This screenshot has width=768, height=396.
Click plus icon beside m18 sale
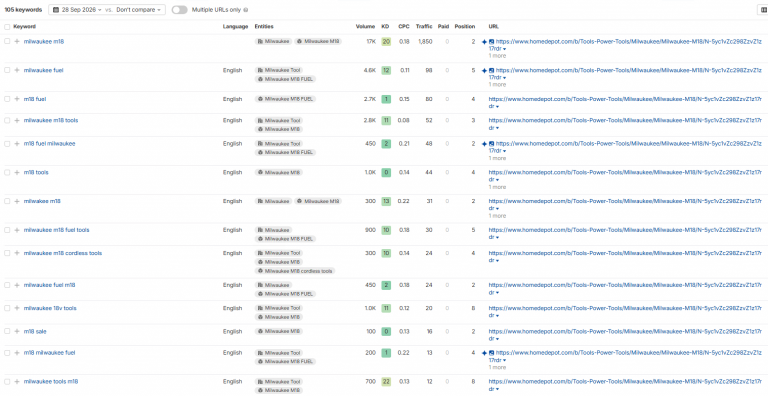(17, 331)
